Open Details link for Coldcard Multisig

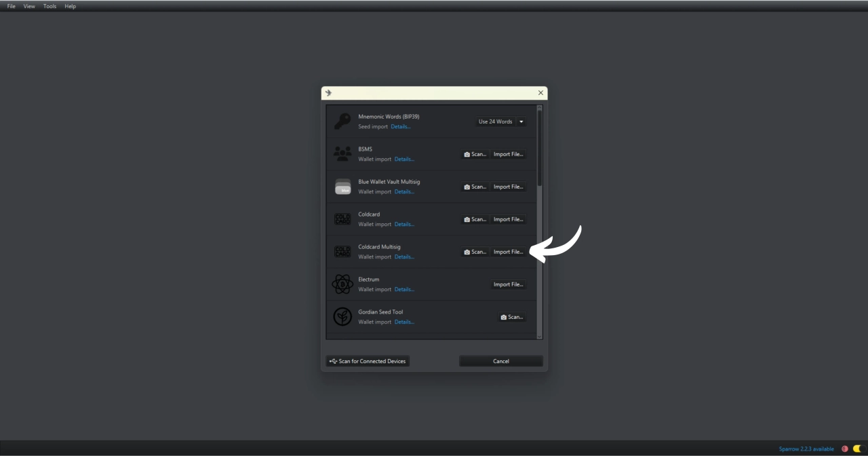[404, 257]
